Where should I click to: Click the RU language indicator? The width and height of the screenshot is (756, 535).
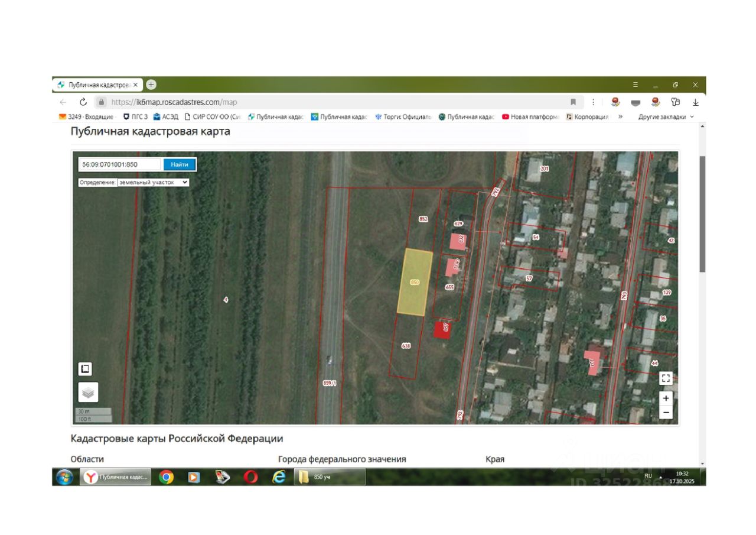click(x=648, y=476)
